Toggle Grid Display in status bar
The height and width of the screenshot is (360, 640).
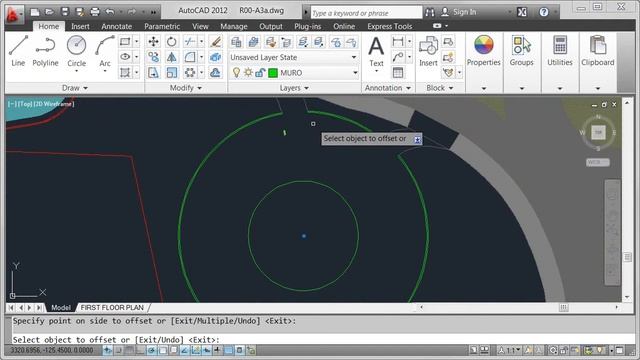pyautogui.click(x=129, y=350)
